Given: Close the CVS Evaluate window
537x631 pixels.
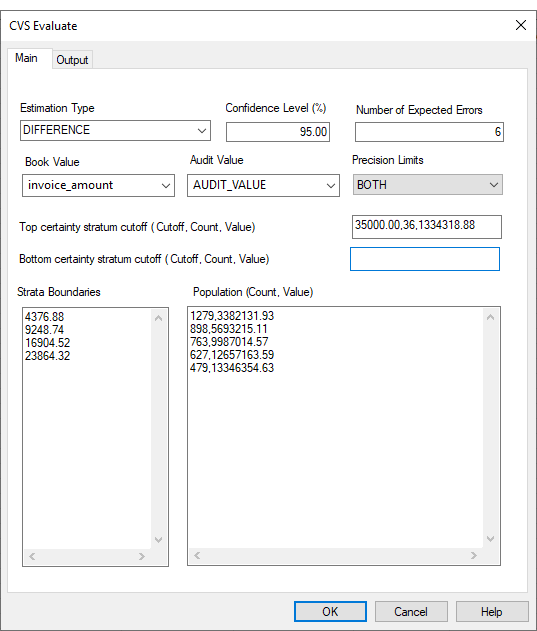Looking at the screenshot, I should tap(521, 25).
